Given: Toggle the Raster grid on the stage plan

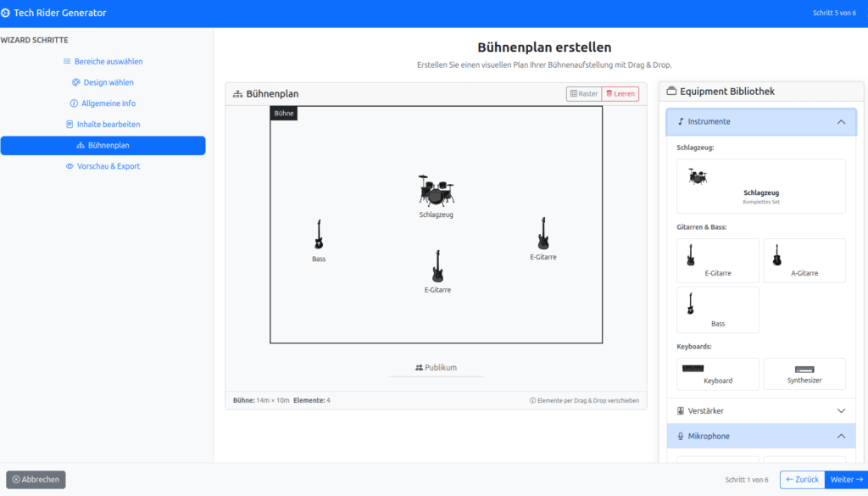Looking at the screenshot, I should tap(584, 94).
